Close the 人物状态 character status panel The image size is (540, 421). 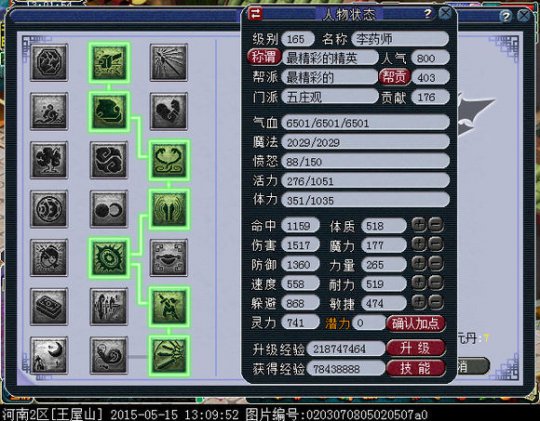coord(446,13)
